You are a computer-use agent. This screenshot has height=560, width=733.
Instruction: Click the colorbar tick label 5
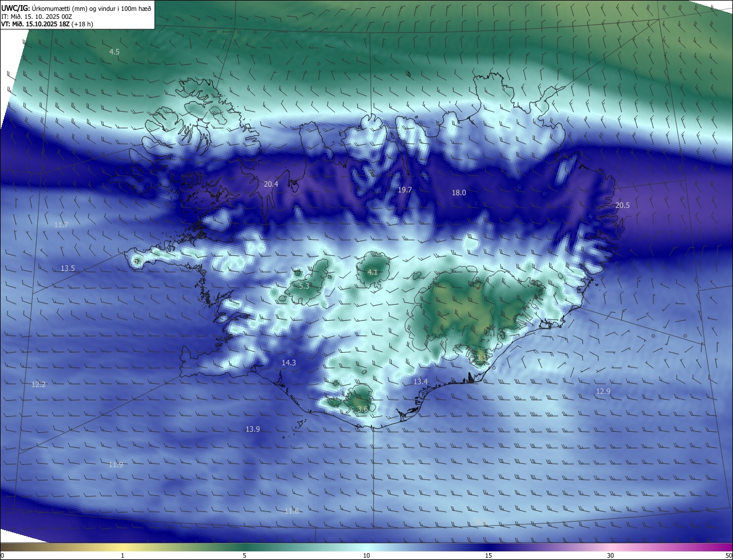click(x=245, y=555)
